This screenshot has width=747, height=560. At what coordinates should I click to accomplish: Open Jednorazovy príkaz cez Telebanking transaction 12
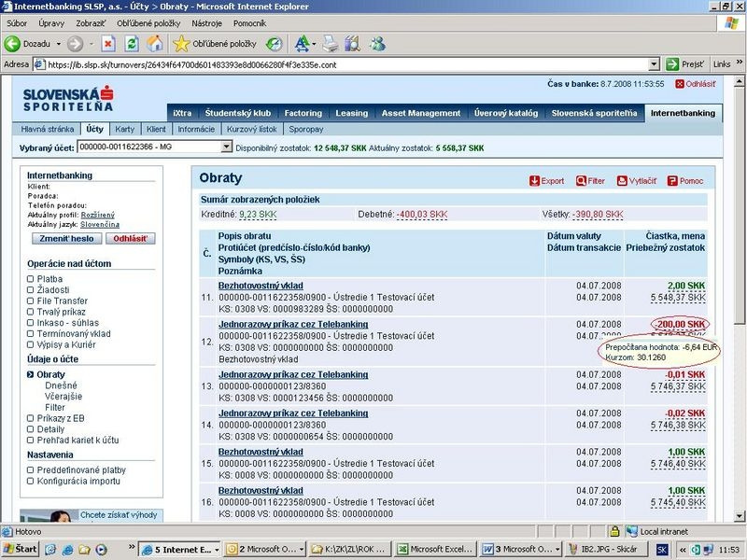(x=292, y=324)
